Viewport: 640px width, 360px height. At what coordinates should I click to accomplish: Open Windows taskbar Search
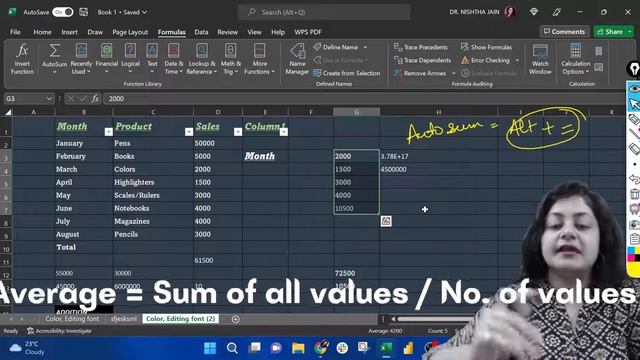(232, 348)
